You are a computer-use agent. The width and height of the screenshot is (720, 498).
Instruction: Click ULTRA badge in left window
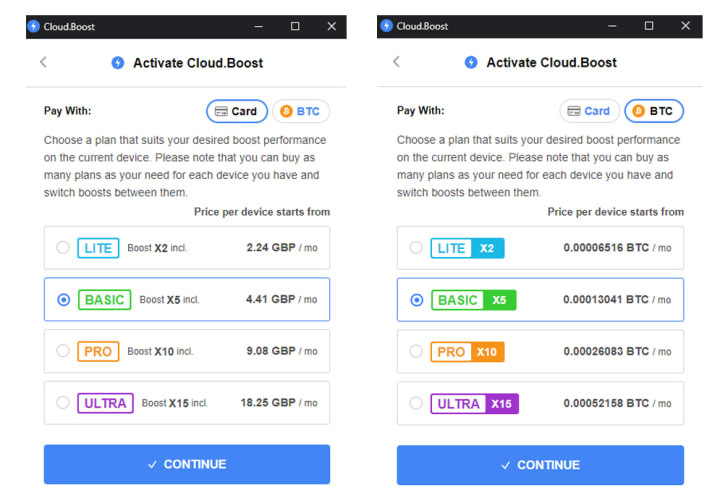[x=105, y=403]
